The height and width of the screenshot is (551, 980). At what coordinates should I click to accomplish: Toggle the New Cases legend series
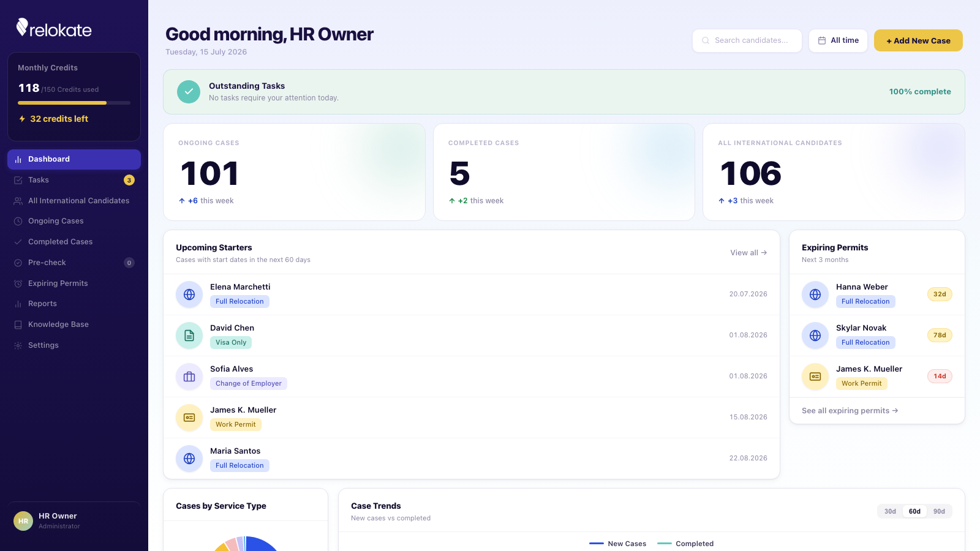coord(617,544)
